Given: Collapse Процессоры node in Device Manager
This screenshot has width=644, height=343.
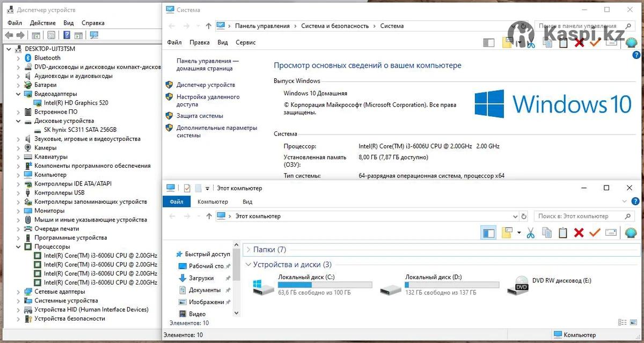Looking at the screenshot, I should (x=18, y=247).
